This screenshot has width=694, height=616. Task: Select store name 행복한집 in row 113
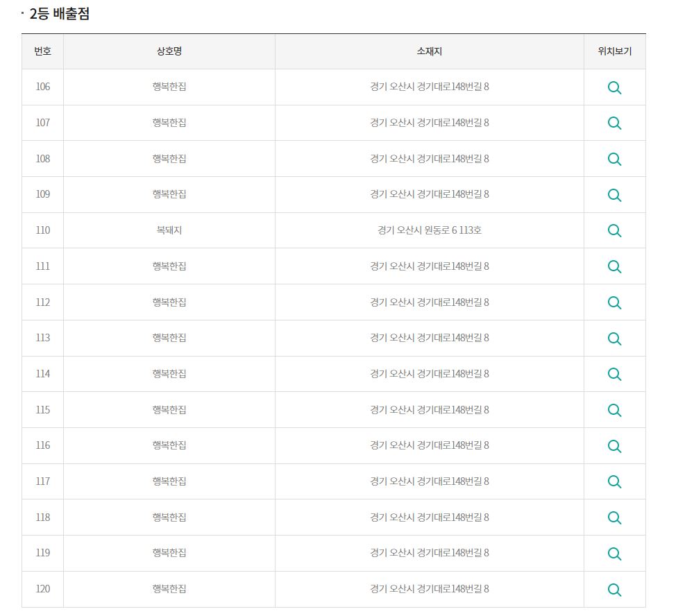click(x=169, y=338)
